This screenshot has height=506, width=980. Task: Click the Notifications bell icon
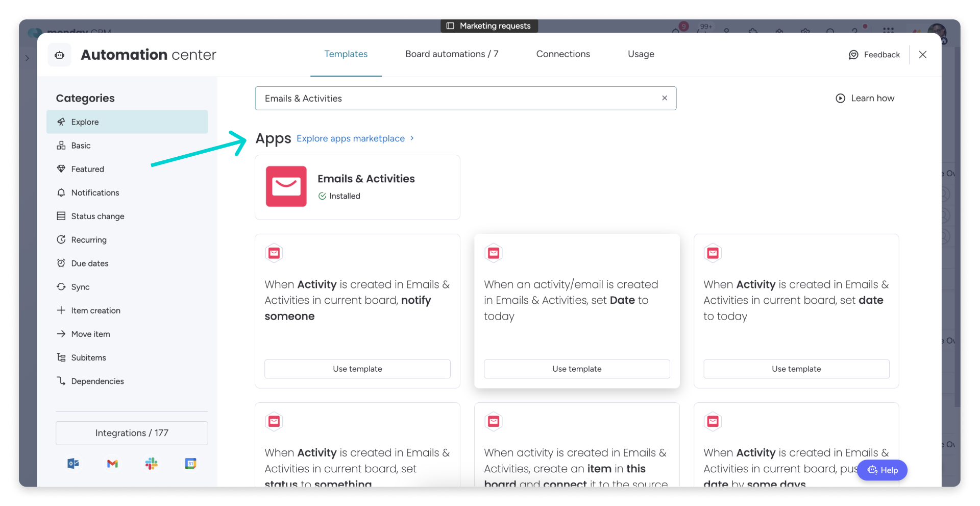click(61, 192)
